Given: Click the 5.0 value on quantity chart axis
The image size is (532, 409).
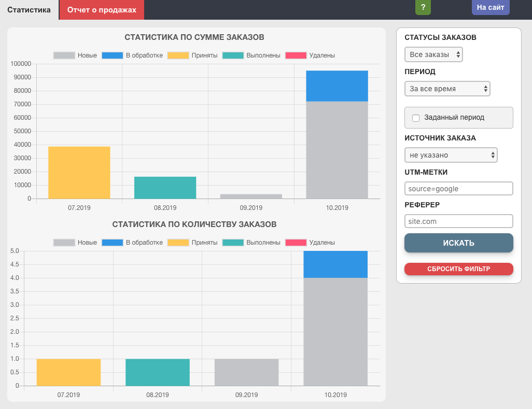Looking at the screenshot, I should tap(15, 251).
